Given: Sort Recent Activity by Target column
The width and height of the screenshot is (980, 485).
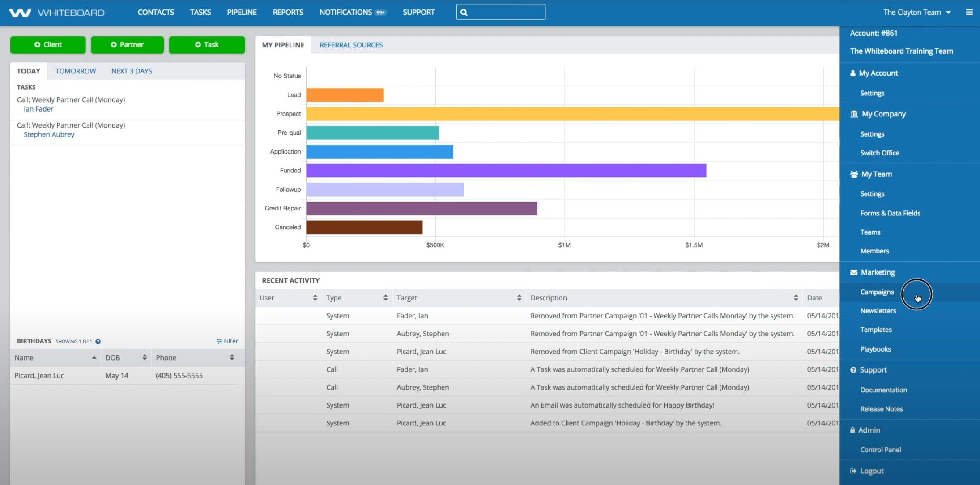Looking at the screenshot, I should pos(519,298).
